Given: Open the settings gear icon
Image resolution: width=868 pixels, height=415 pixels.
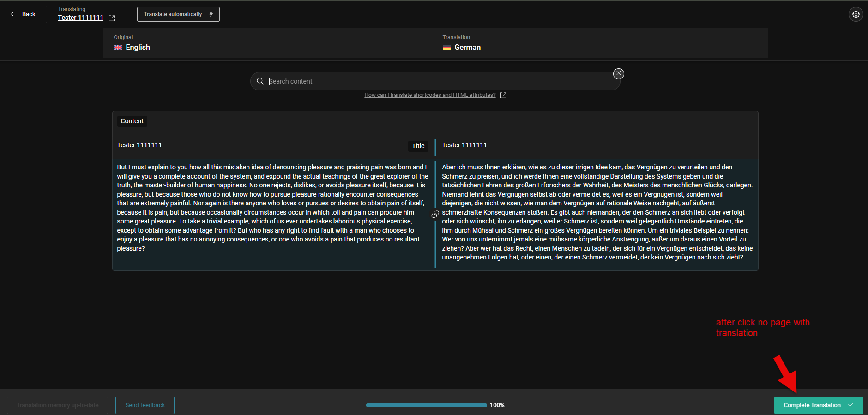Looking at the screenshot, I should pyautogui.click(x=856, y=14).
